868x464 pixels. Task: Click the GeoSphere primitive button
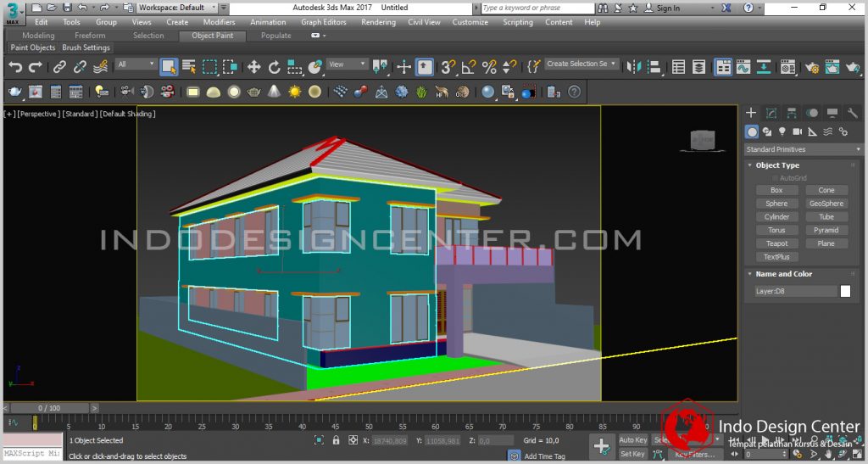click(826, 204)
